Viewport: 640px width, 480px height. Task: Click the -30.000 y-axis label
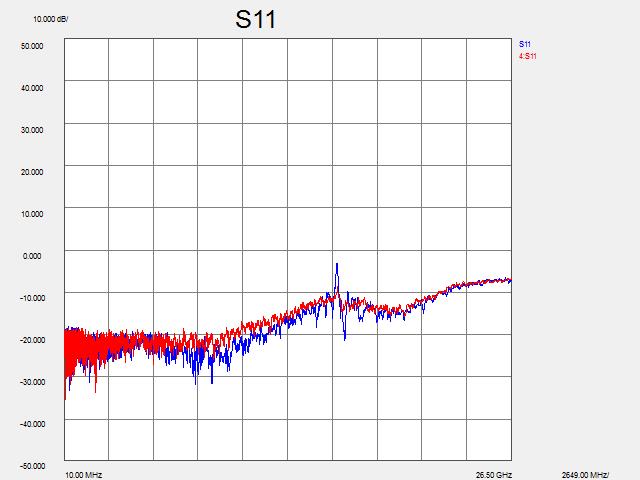[x=31, y=381]
